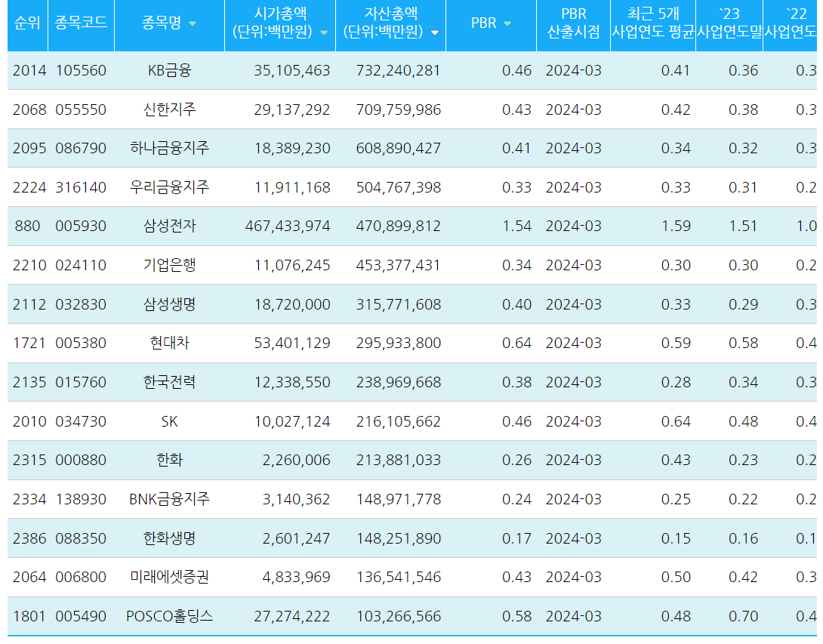
Task: Click total assets value 136,541,546
Action: click(399, 578)
